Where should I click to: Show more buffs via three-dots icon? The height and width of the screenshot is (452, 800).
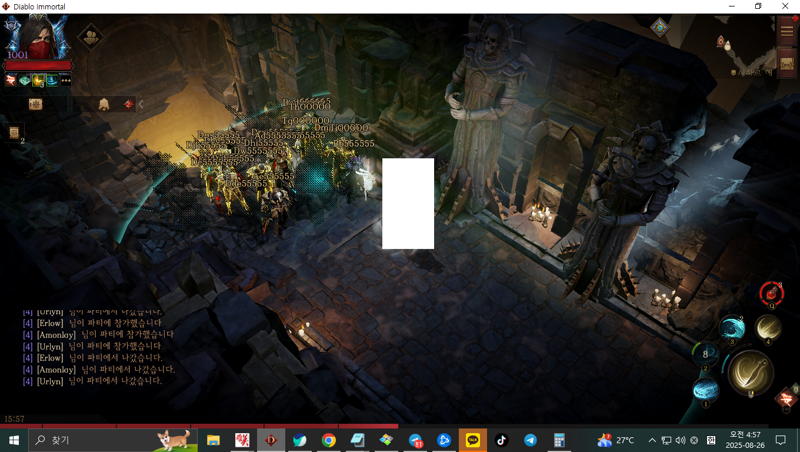click(x=66, y=80)
